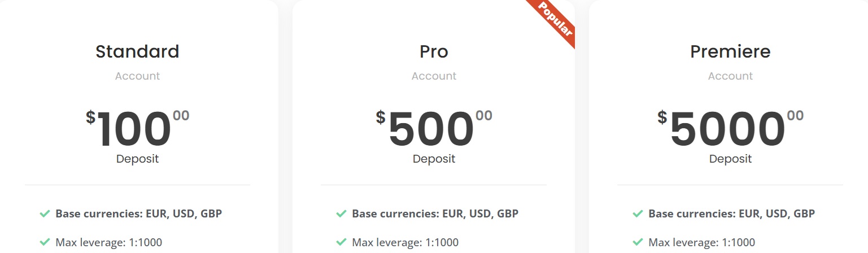Click the Deposit label under $5000
Viewport: 868px width, 253px height.
[x=730, y=159]
